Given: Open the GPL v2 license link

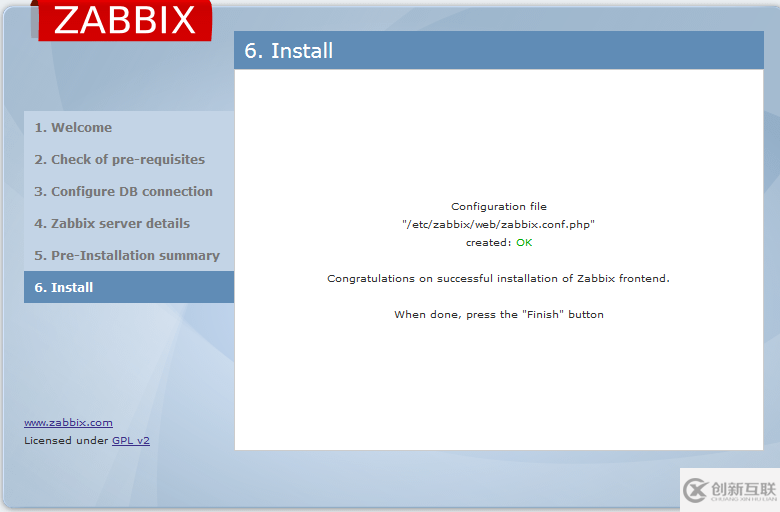Looking at the screenshot, I should (x=131, y=440).
